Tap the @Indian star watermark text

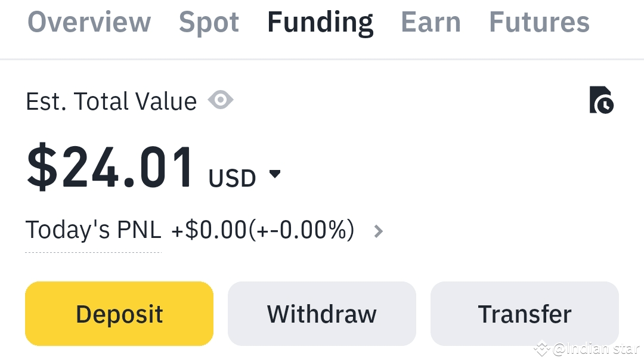[596, 348]
